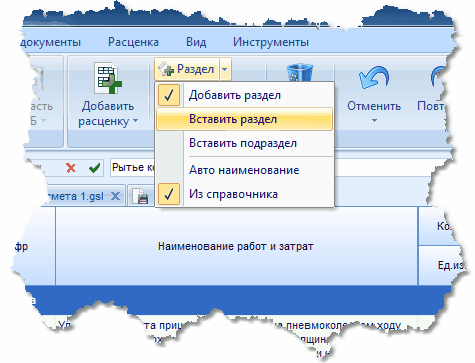The image size is (475, 363).
Task: Click the Ед.изм column header
Action: (x=443, y=265)
